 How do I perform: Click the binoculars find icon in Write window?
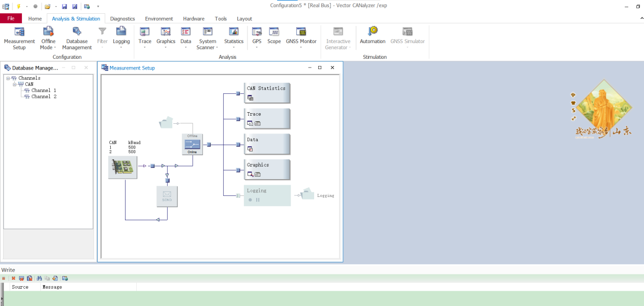click(x=39, y=278)
